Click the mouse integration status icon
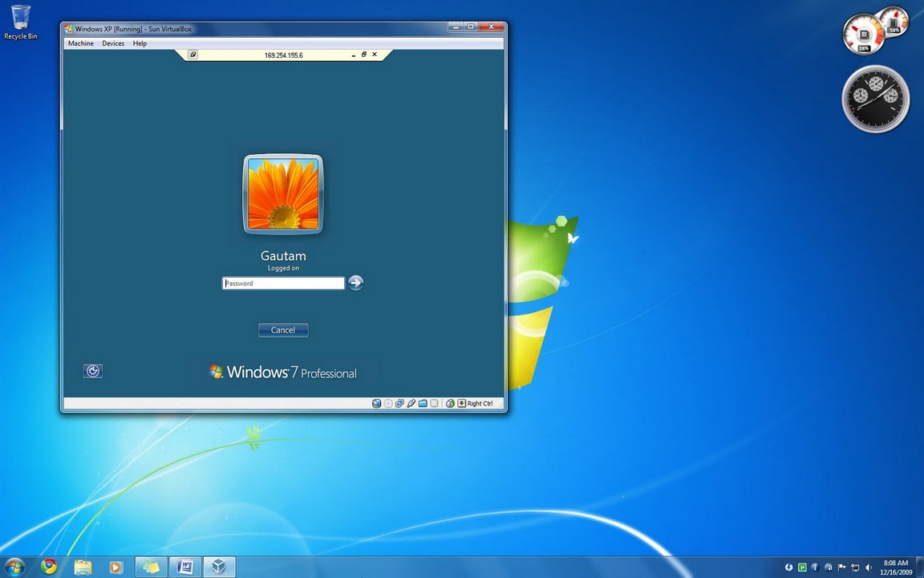This screenshot has height=578, width=924. coord(450,404)
